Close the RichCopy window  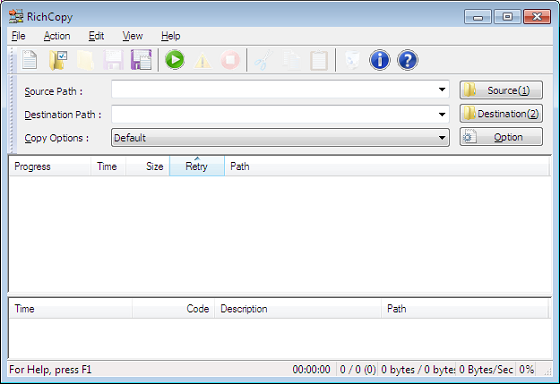click(537, 17)
